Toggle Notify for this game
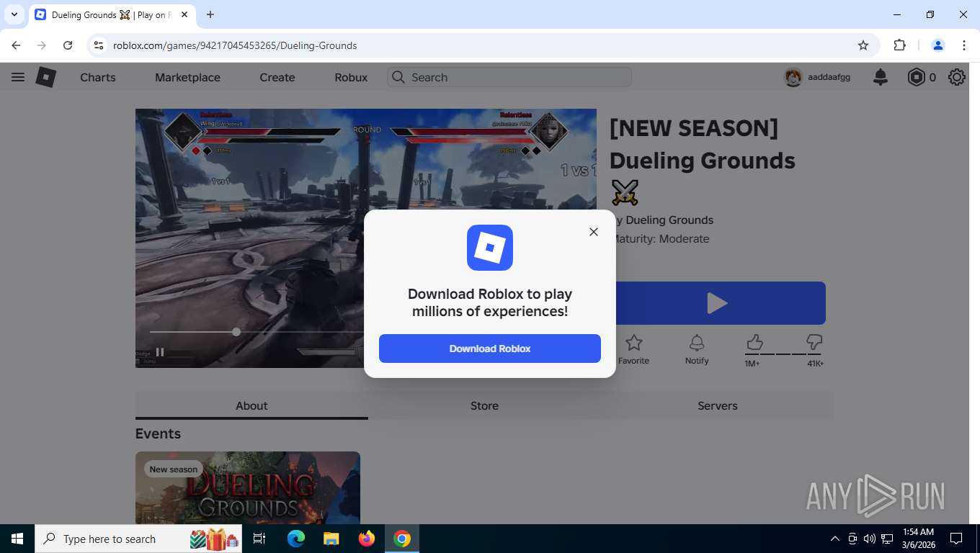Viewport: 980px width, 553px height. (697, 349)
